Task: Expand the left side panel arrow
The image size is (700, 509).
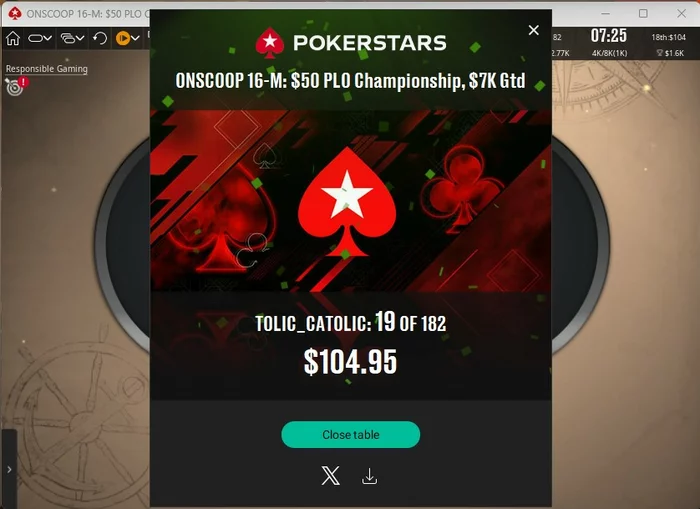Action: pyautogui.click(x=9, y=470)
